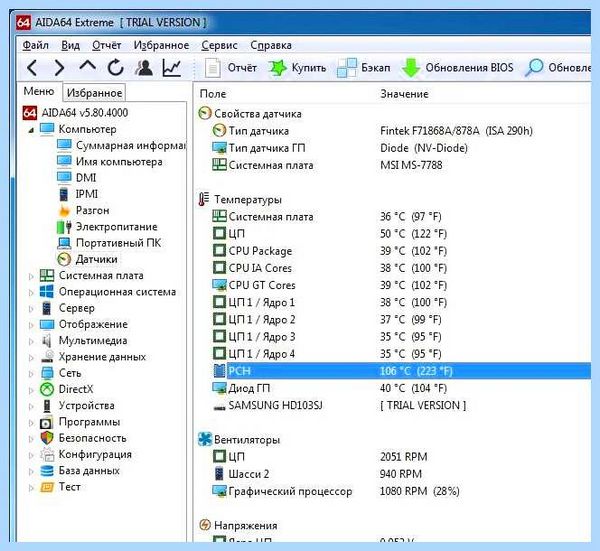600x551 pixels.
Task: Click the Поле column header
Action: click(213, 94)
